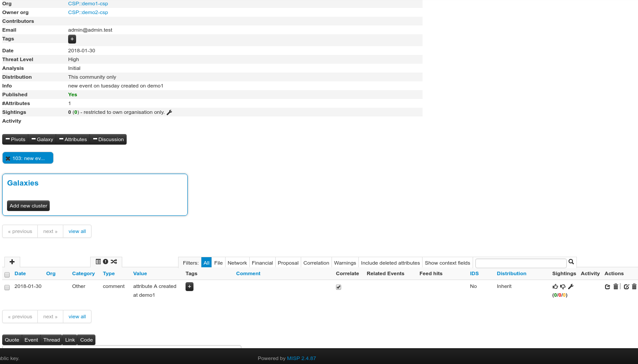Filter attributes by Financial
Screen dimensions: 638x364
coord(262,262)
